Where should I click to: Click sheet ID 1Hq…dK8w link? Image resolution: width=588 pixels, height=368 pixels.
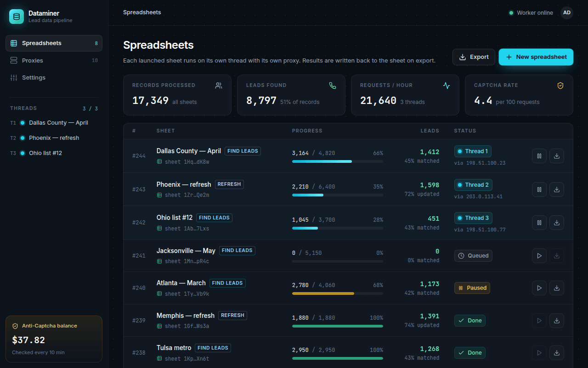[183, 162]
